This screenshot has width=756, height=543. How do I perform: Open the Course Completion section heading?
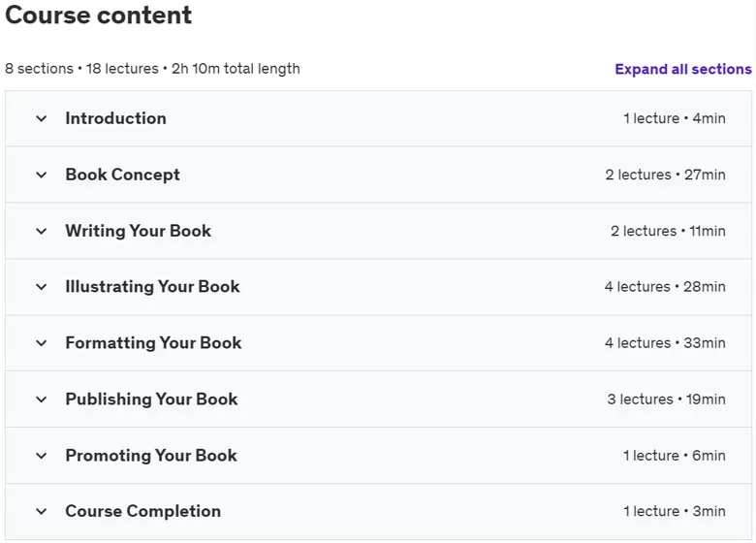coord(143,511)
